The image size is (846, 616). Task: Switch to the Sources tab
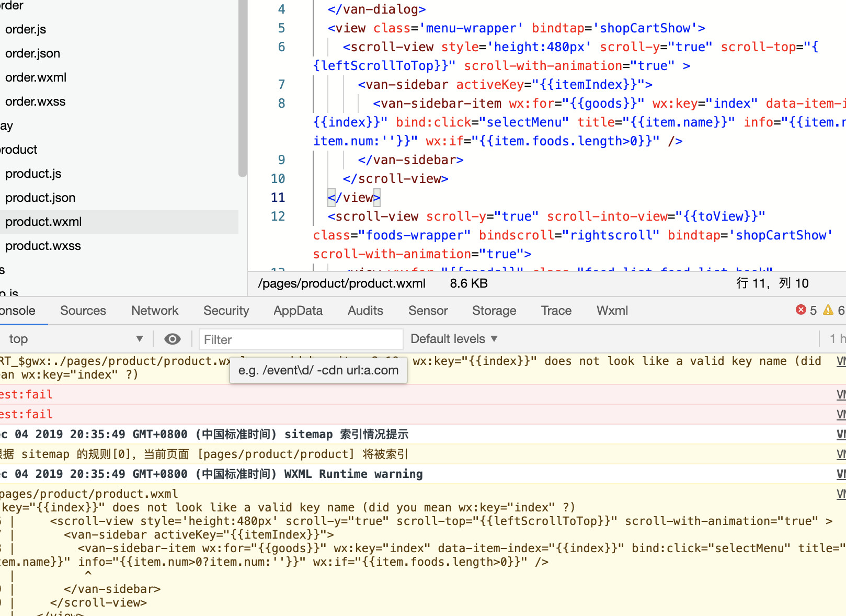click(83, 311)
